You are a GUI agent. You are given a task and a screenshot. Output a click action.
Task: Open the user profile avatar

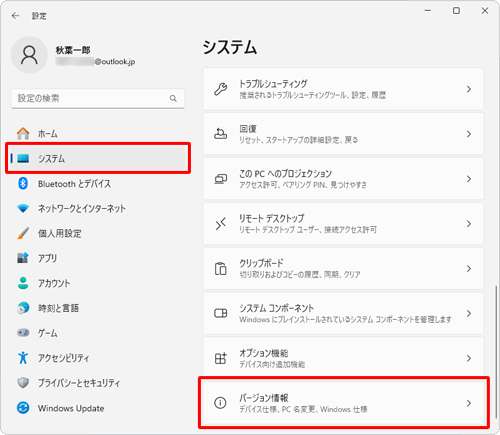29,55
